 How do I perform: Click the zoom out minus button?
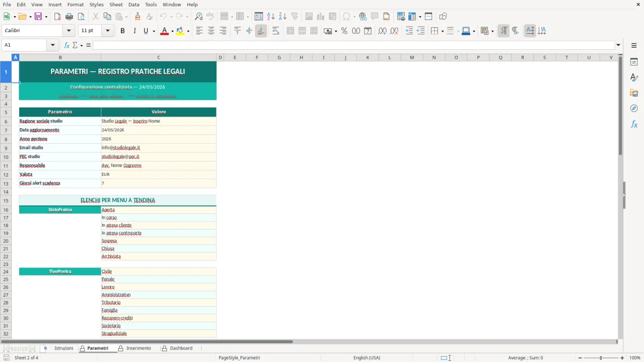[580, 358]
